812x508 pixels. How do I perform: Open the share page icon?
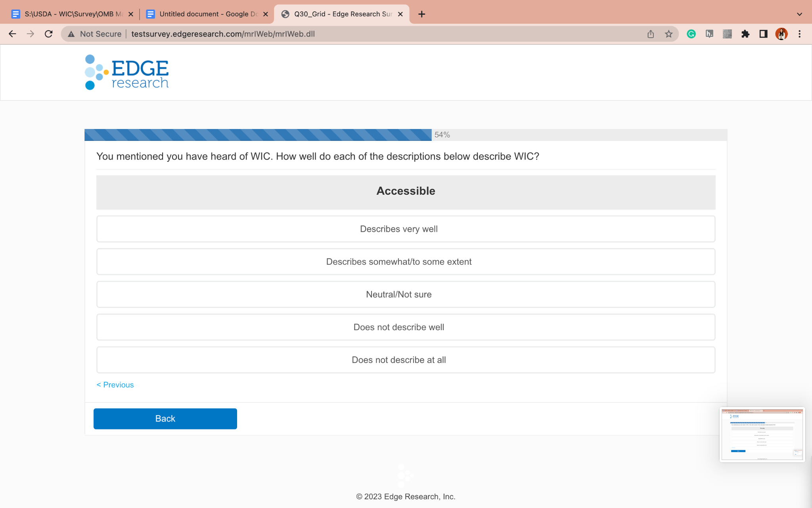[651, 34]
